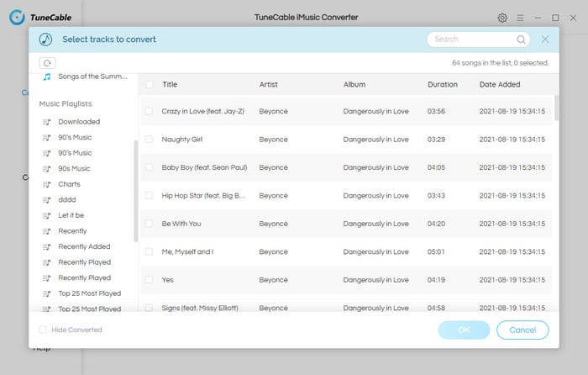Open the Downloaded playlist
Image resolution: width=588 pixels, height=375 pixels.
tap(79, 122)
